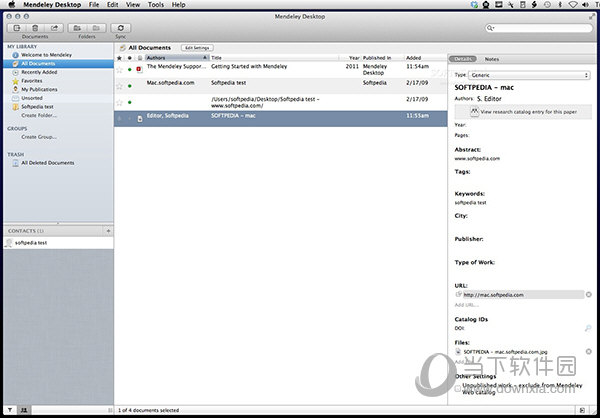Viewport: 600px width, 418px height.
Task: Click the fullscreen arrows icon at window corner
Action: [x=592, y=16]
